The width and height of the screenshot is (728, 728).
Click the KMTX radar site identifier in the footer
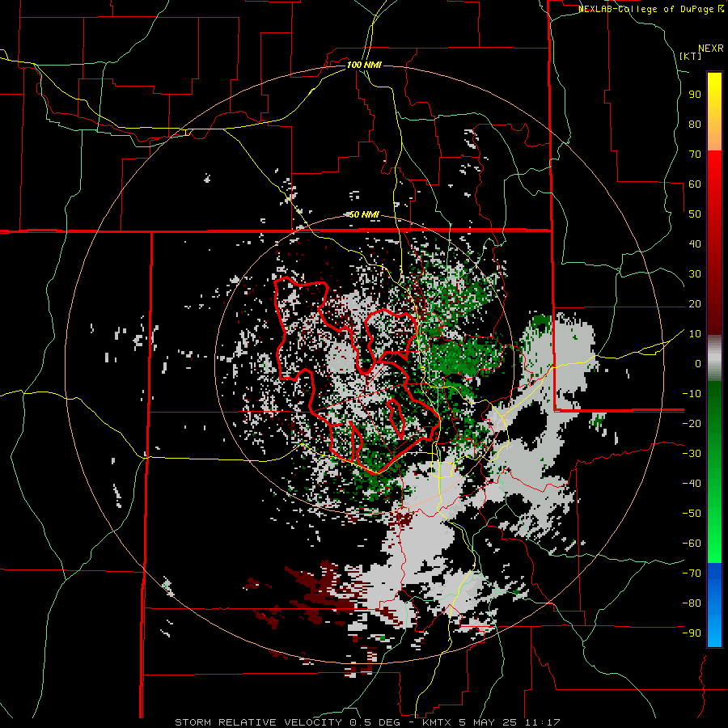click(438, 722)
